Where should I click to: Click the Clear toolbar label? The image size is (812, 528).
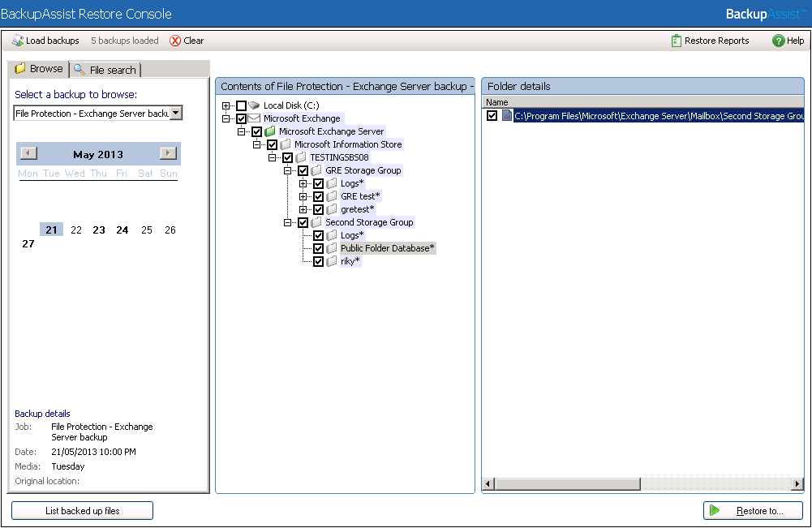193,41
